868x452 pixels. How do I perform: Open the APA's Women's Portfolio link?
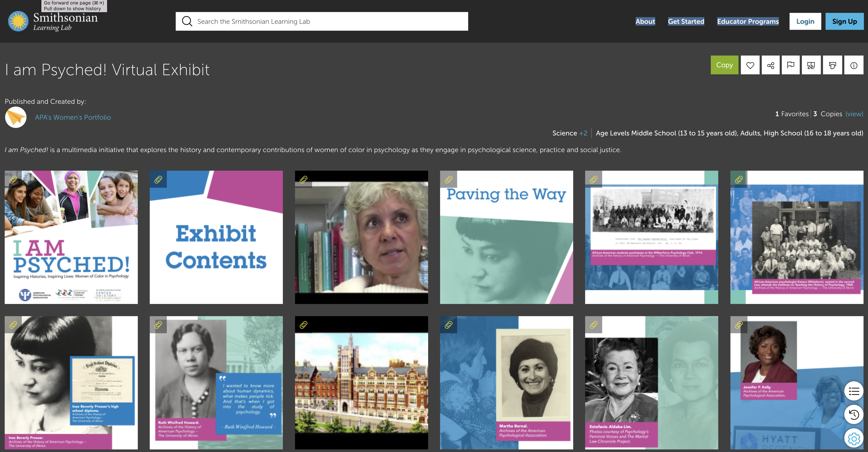point(73,117)
